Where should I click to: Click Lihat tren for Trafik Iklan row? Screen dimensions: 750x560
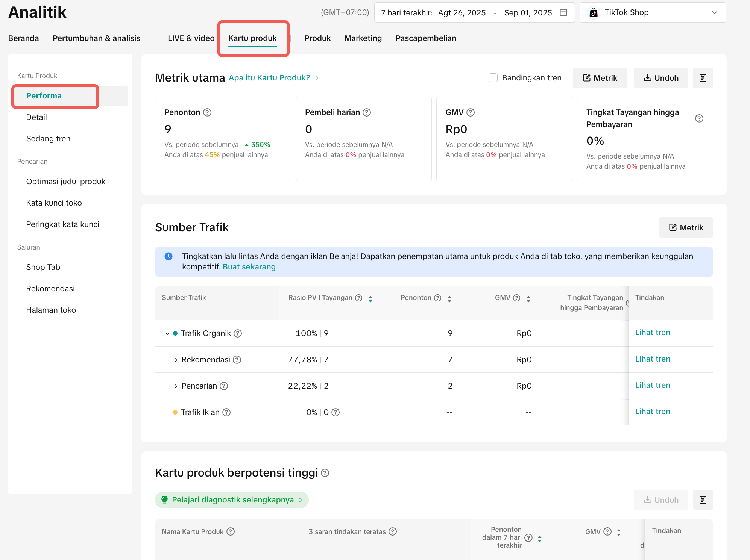(x=653, y=412)
